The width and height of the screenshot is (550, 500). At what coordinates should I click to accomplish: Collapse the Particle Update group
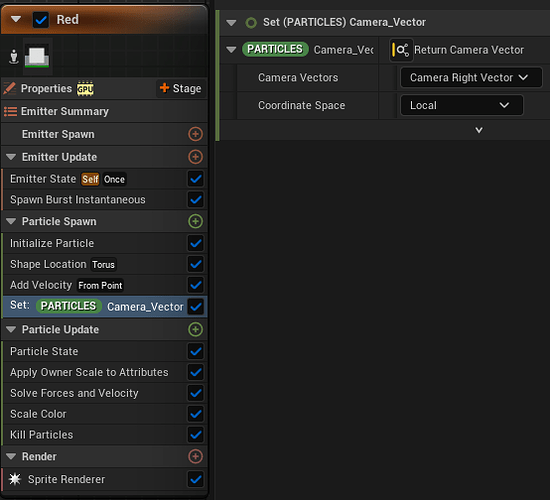click(11, 329)
